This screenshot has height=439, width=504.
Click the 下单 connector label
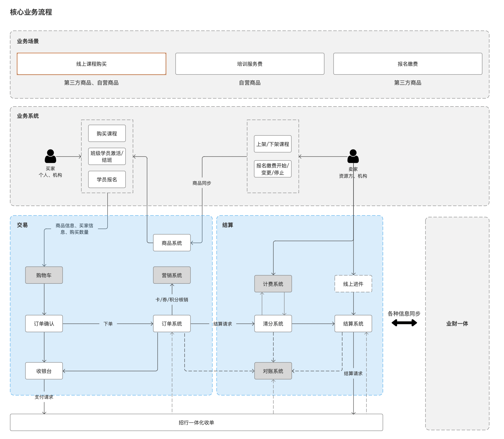(108, 324)
